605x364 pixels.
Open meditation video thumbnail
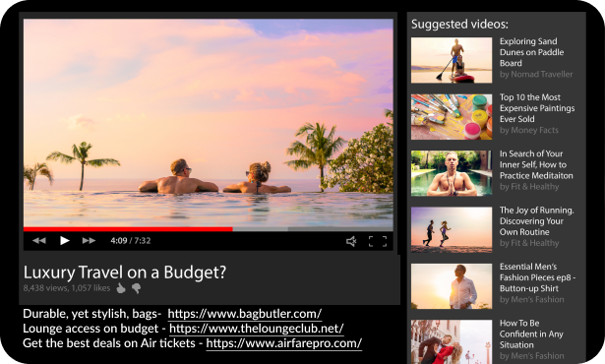[x=452, y=173]
